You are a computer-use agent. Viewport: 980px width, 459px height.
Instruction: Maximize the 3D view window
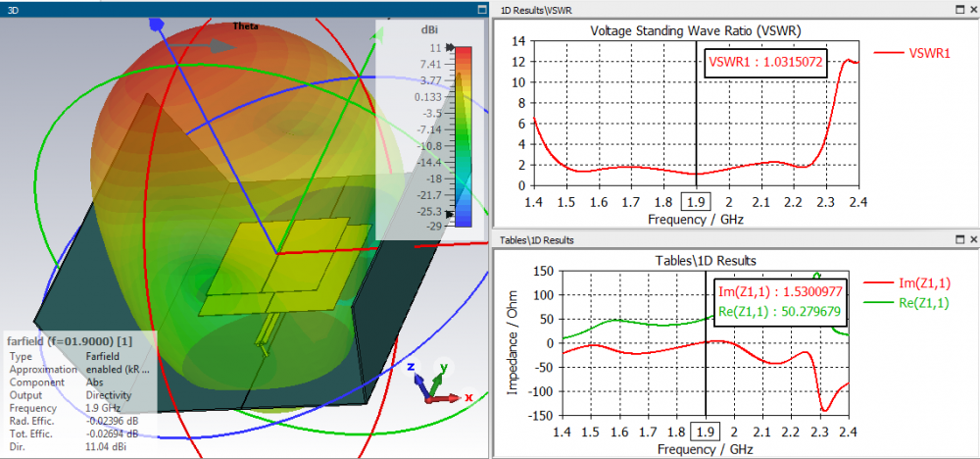(481, 9)
